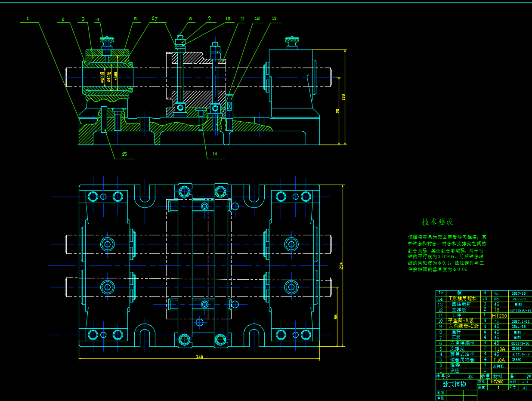Image resolution: width=532 pixels, height=401 pixels.
Task: Click the 86 dimension in top view
Action: [336, 317]
